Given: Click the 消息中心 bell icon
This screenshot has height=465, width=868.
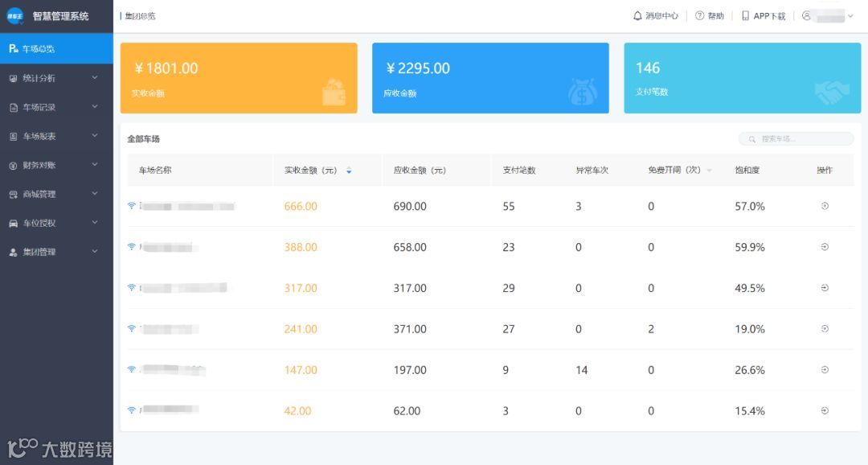Looking at the screenshot, I should (637, 16).
